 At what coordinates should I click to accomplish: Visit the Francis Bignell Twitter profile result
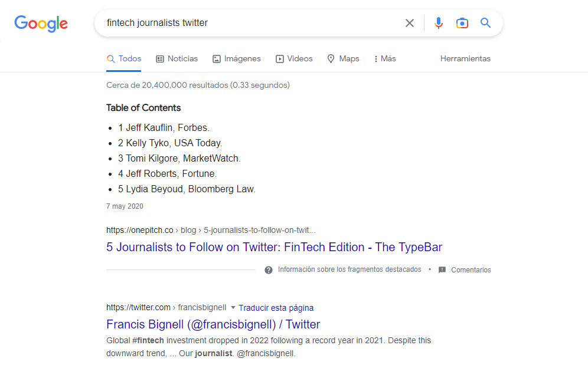(x=213, y=324)
